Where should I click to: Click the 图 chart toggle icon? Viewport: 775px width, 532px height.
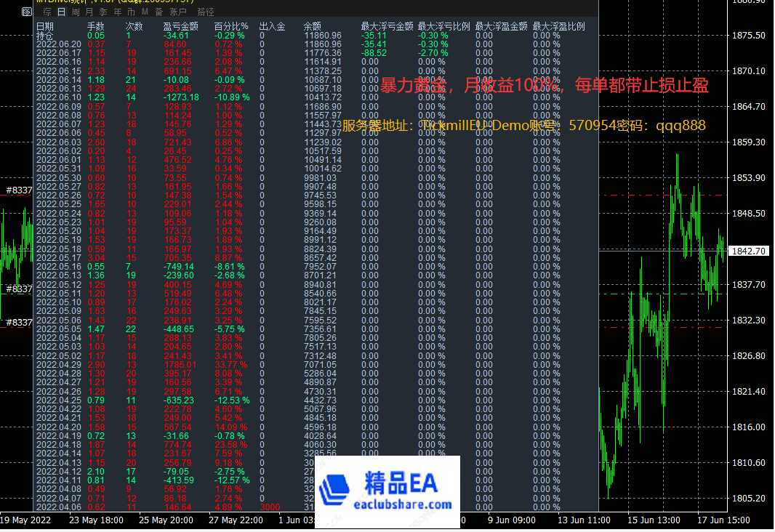coord(27,12)
